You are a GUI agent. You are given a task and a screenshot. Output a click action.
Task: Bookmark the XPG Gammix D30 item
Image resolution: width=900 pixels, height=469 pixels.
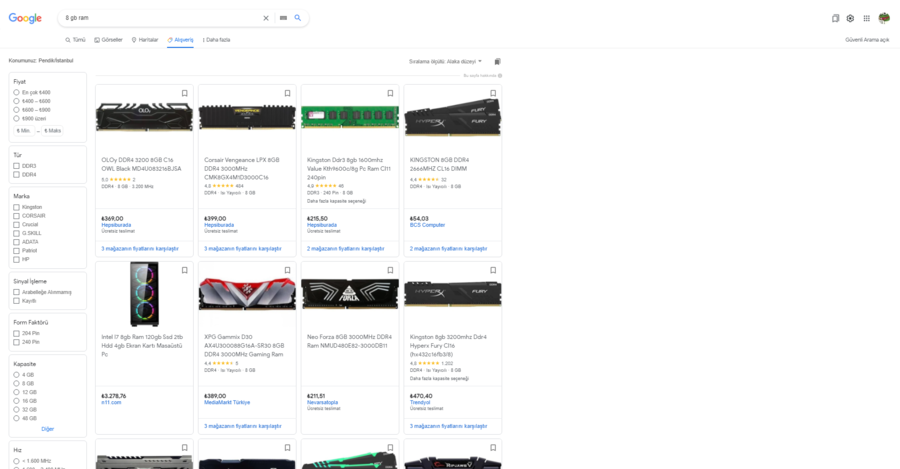(x=287, y=270)
